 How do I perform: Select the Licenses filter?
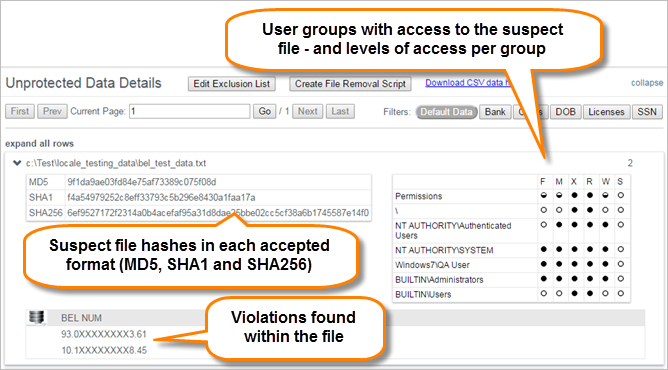[606, 112]
